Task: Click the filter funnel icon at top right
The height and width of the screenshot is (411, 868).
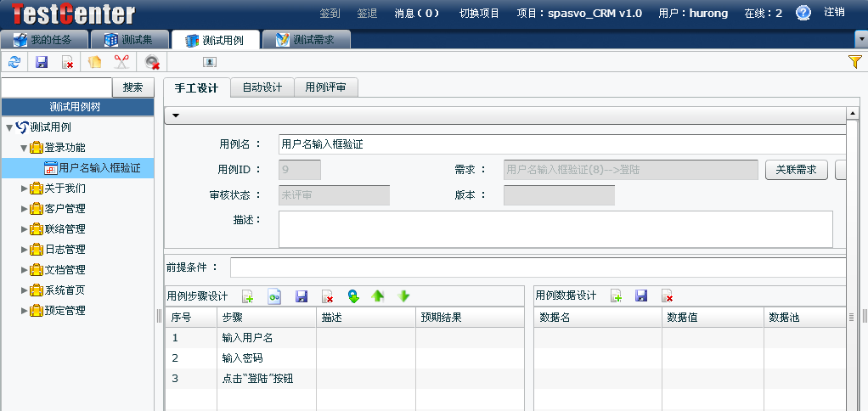Action: 855,62
